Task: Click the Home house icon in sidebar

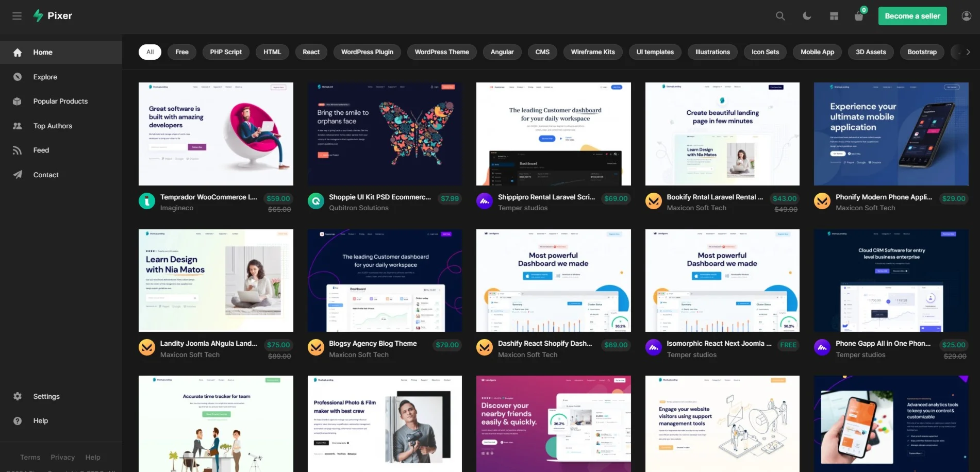Action: [x=18, y=53]
